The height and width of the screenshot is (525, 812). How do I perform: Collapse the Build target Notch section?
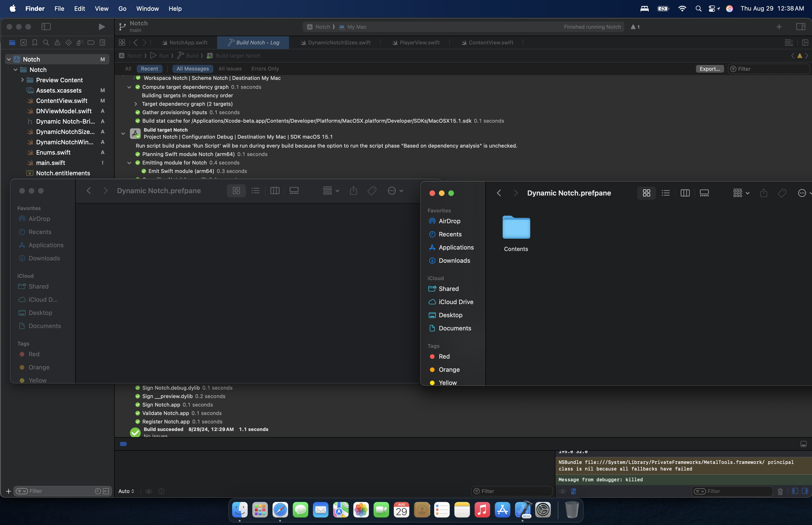(123, 134)
